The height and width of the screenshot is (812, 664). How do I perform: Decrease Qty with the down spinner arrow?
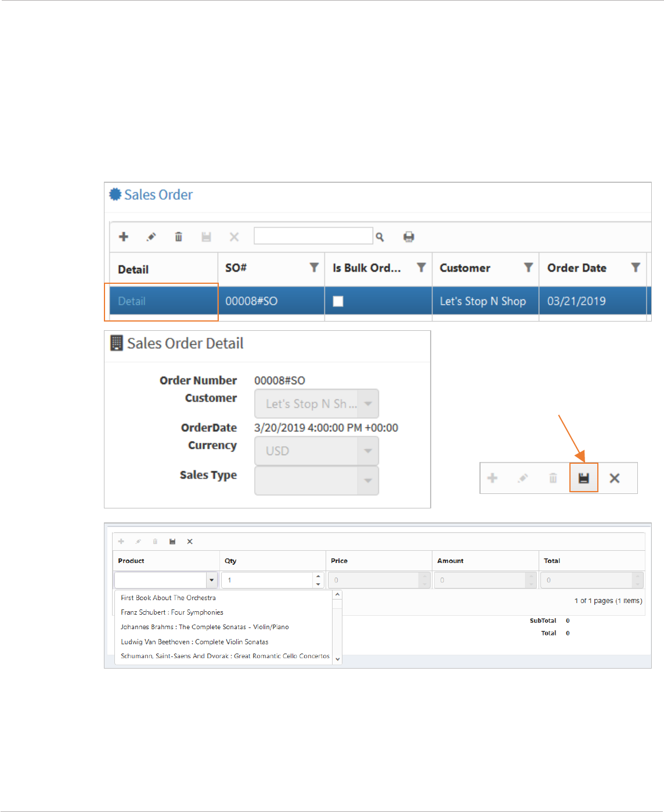point(318,584)
